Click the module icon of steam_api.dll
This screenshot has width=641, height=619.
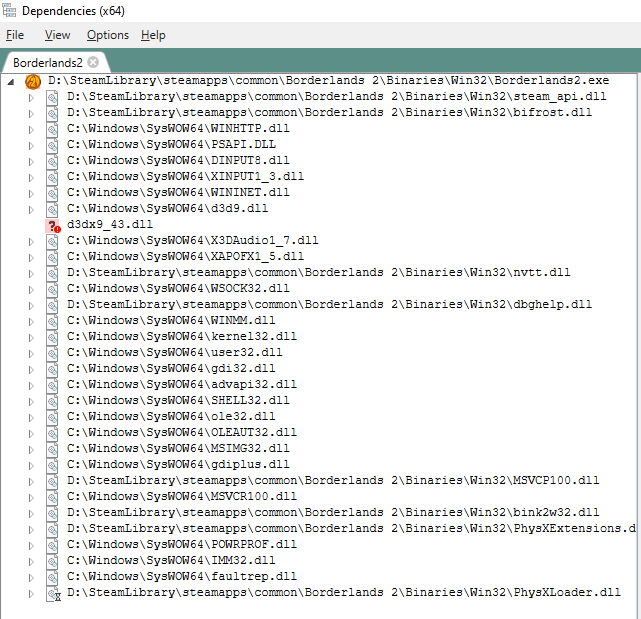coord(52,98)
